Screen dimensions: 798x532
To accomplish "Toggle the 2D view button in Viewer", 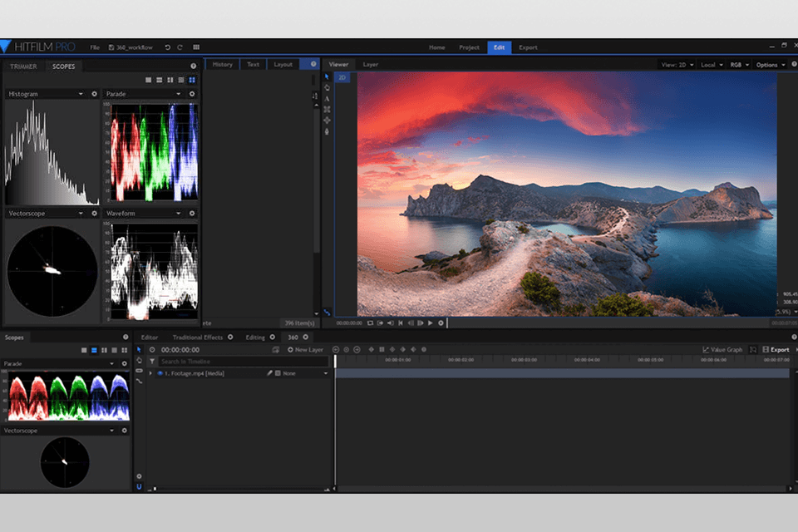I will point(342,77).
